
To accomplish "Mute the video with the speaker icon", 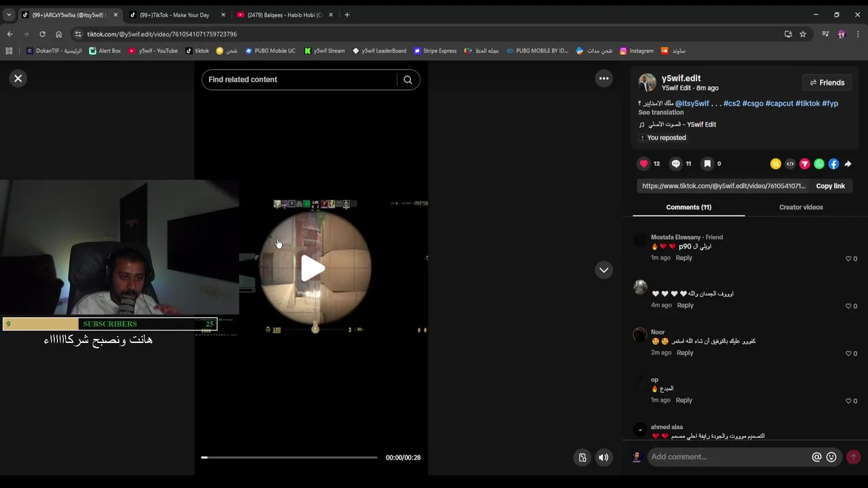I will (x=604, y=457).
